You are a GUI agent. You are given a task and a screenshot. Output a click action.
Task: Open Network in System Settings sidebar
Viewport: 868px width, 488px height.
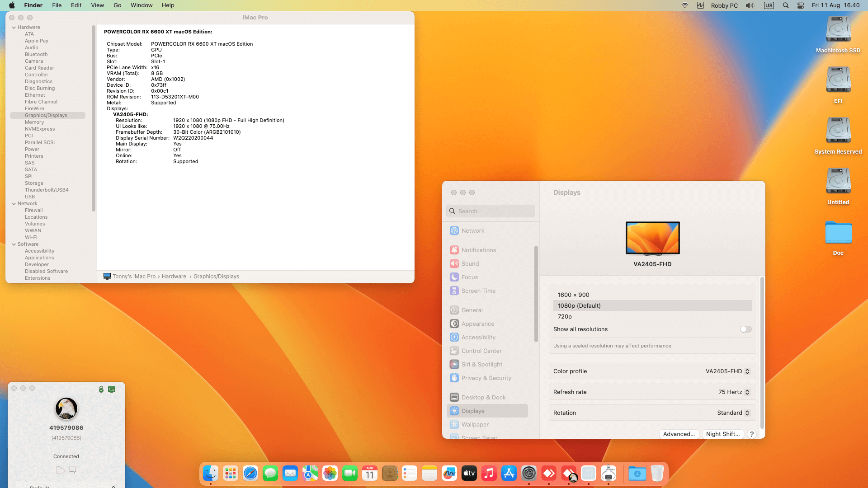tap(487, 230)
